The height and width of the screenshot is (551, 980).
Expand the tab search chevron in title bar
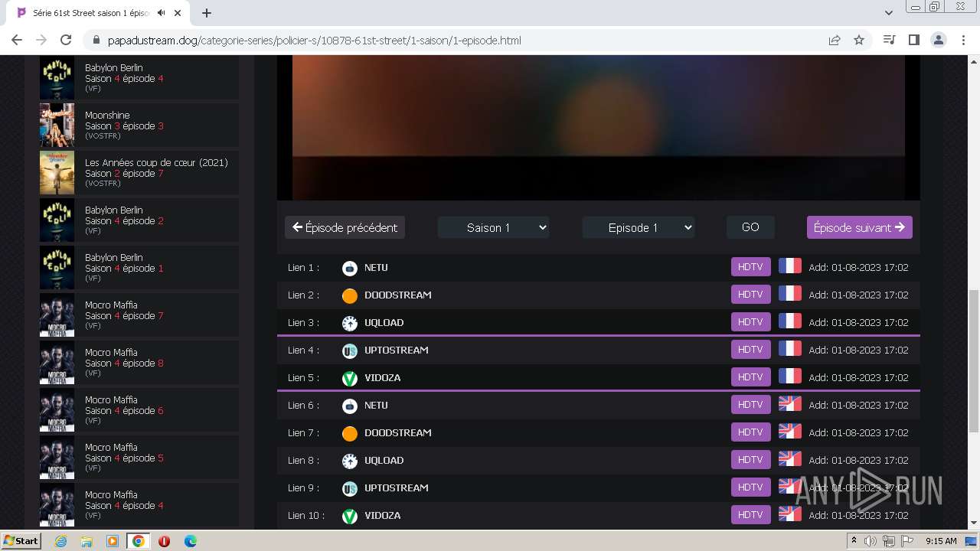(888, 13)
